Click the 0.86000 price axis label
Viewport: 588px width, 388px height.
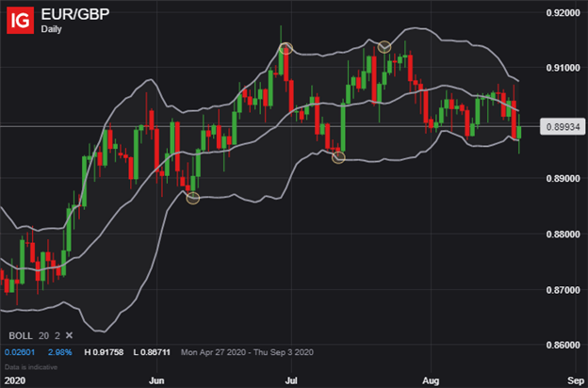coord(563,345)
